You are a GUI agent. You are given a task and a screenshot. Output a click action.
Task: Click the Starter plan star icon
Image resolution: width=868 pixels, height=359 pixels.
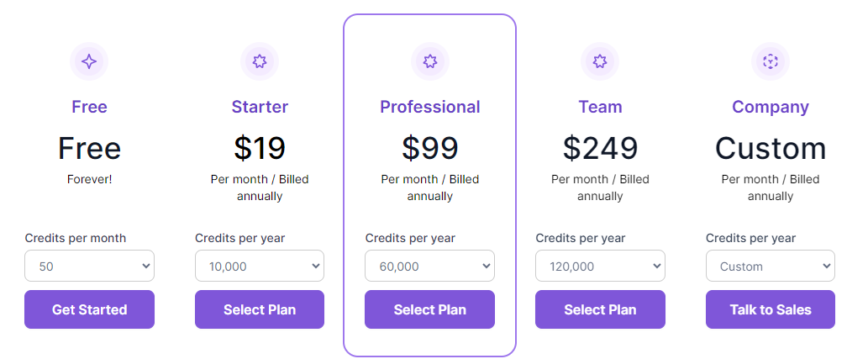pyautogui.click(x=260, y=61)
